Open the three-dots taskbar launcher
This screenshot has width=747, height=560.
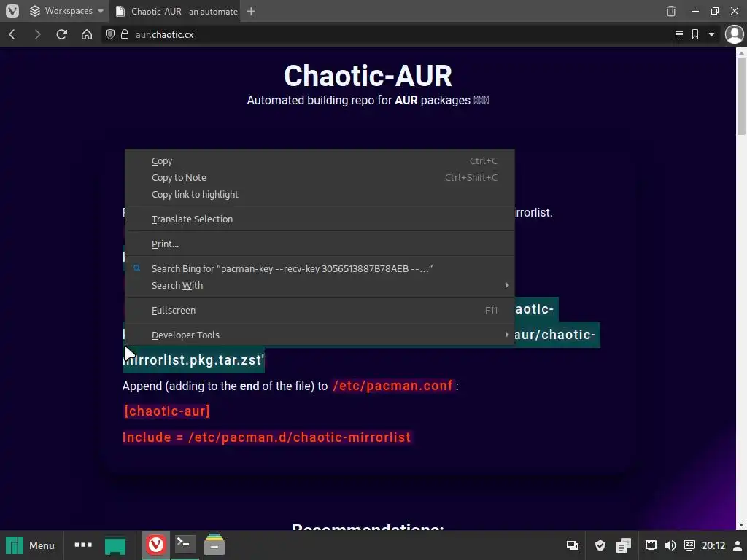tap(83, 545)
